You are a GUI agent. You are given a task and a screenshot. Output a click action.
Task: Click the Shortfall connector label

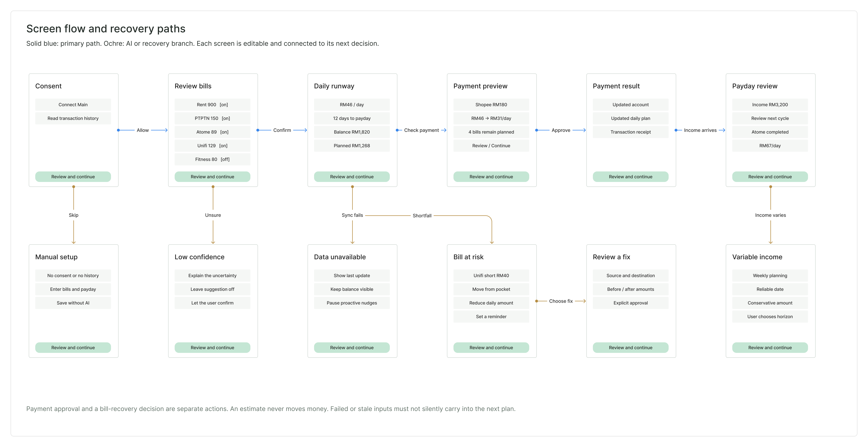pyautogui.click(x=422, y=216)
